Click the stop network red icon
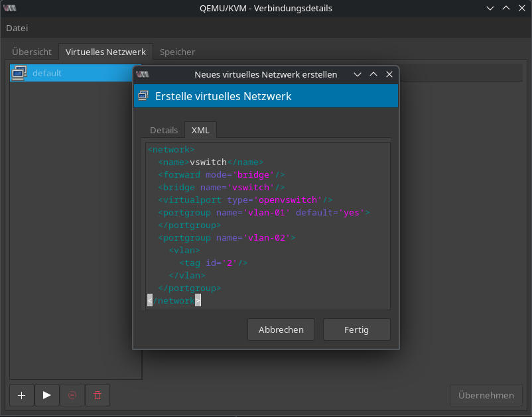 [x=72, y=395]
